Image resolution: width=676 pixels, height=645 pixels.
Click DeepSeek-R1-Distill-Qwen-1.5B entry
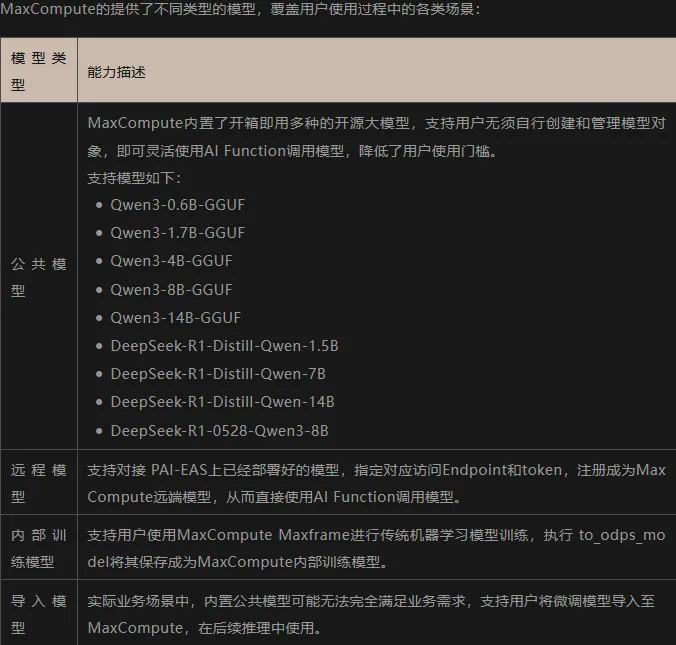pos(224,346)
